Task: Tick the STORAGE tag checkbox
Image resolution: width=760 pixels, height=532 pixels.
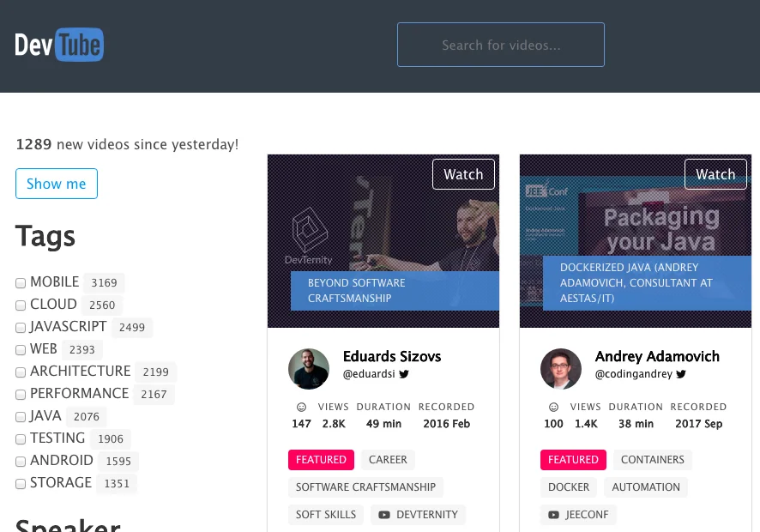Action: [21, 484]
